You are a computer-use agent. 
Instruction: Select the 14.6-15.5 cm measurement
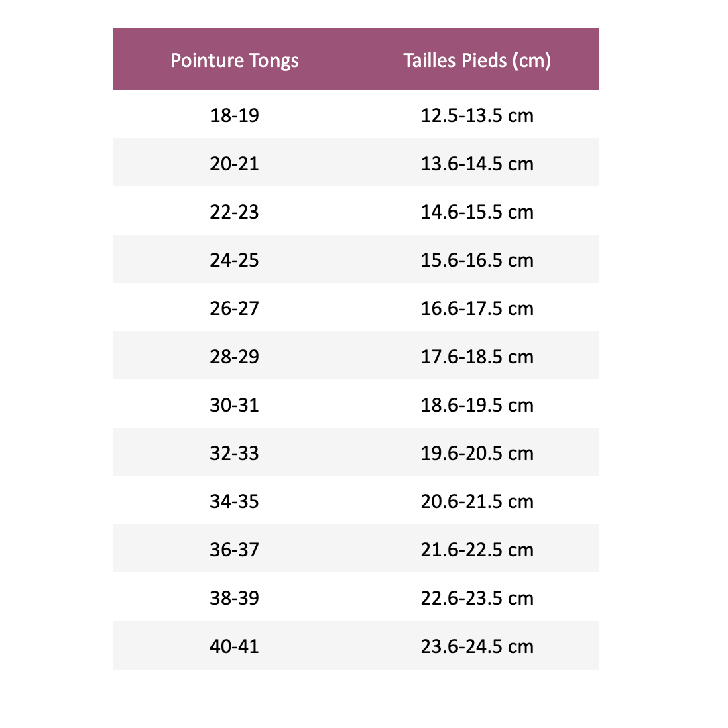(477, 212)
